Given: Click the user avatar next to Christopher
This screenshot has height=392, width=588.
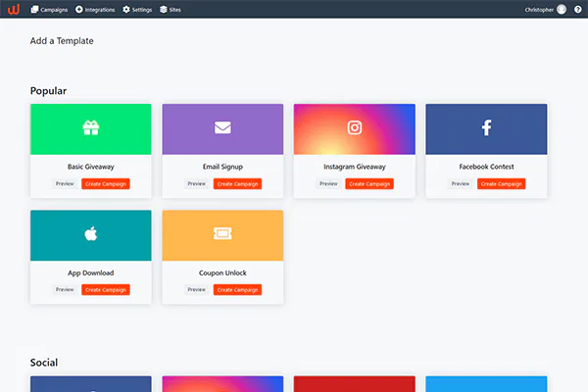Looking at the screenshot, I should point(562,9).
